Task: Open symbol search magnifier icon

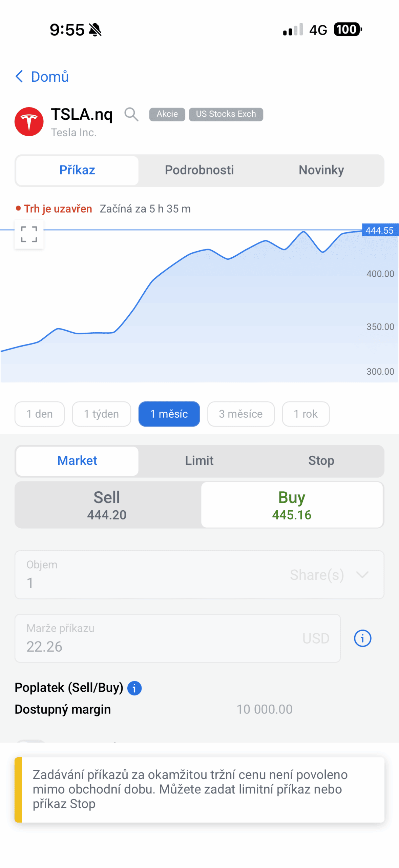Action: point(131,114)
